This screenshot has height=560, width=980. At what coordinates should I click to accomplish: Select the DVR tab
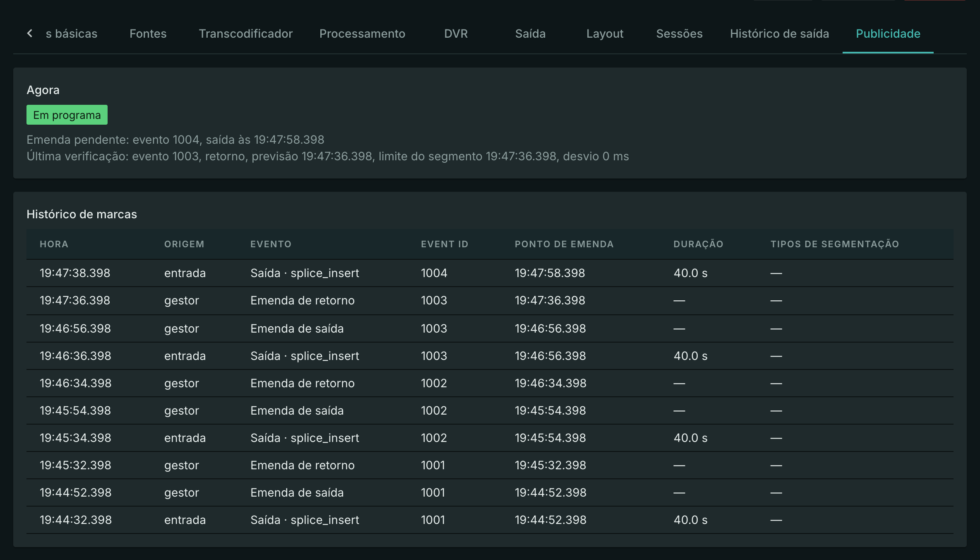pyautogui.click(x=456, y=34)
